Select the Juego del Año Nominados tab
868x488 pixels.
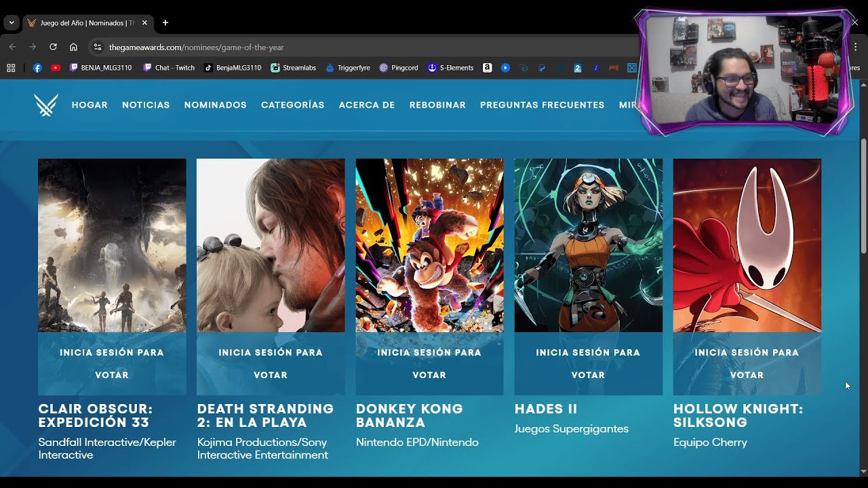pos(87,23)
